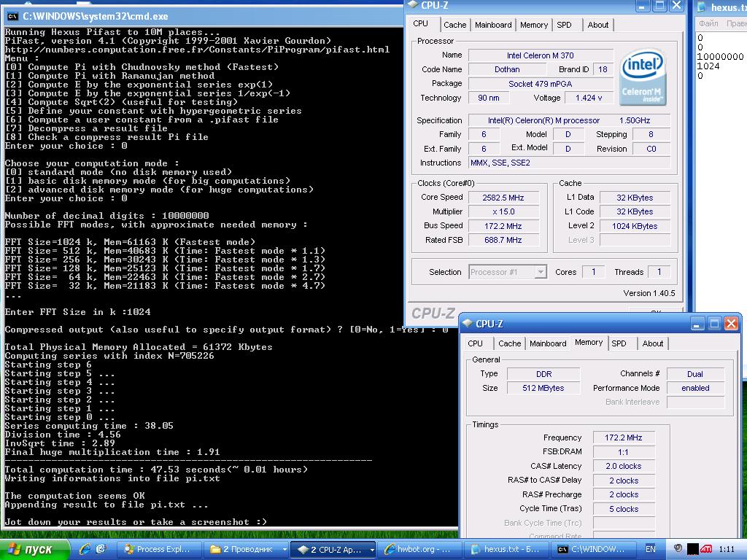Open Mainboard tab in top CPU-Z window
747x560 pixels.
(x=493, y=25)
